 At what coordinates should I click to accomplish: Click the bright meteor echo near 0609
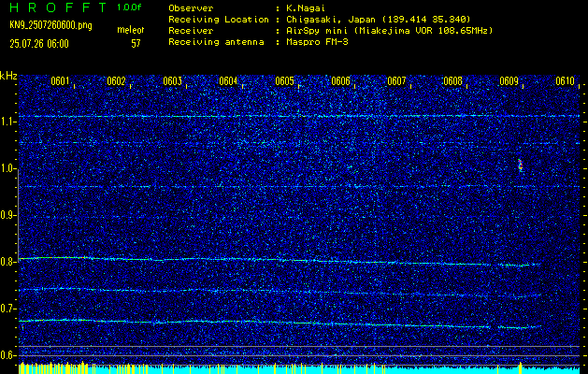click(521, 165)
